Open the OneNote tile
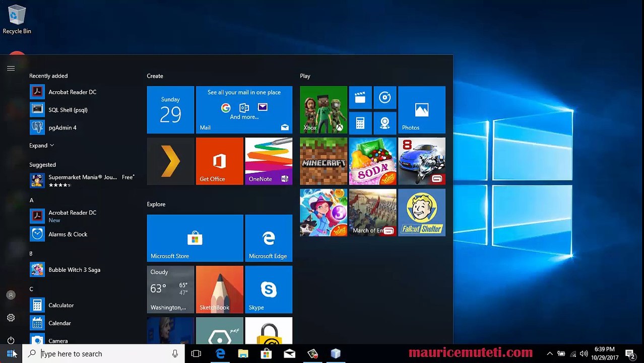 pos(268,161)
